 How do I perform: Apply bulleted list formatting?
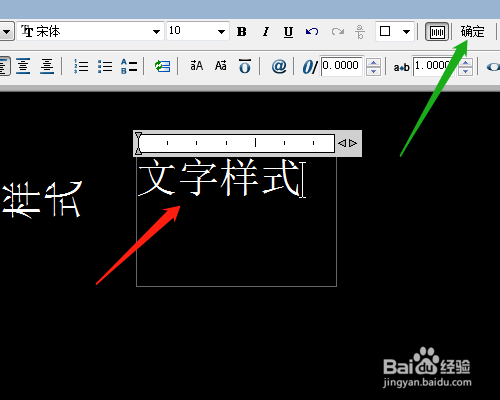(105, 66)
